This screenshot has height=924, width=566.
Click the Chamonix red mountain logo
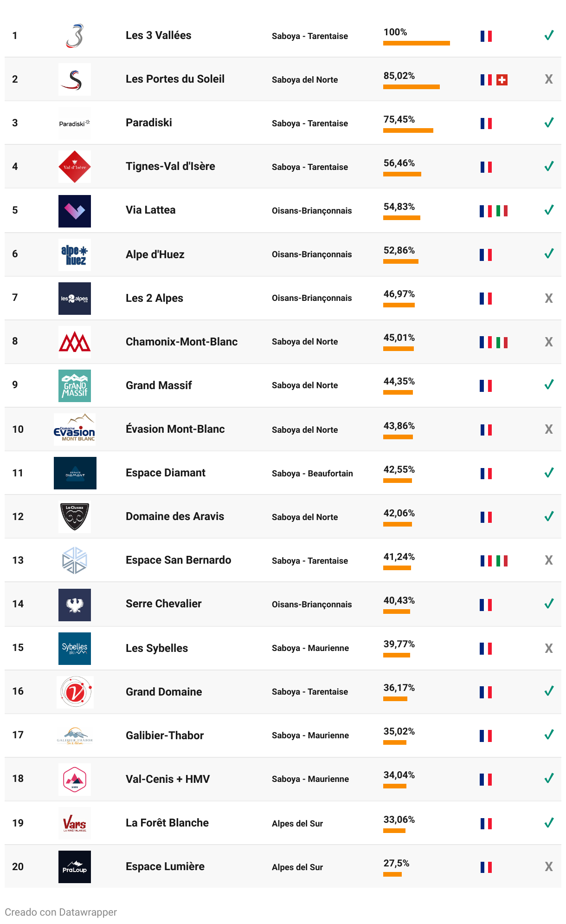pyautogui.click(x=75, y=342)
